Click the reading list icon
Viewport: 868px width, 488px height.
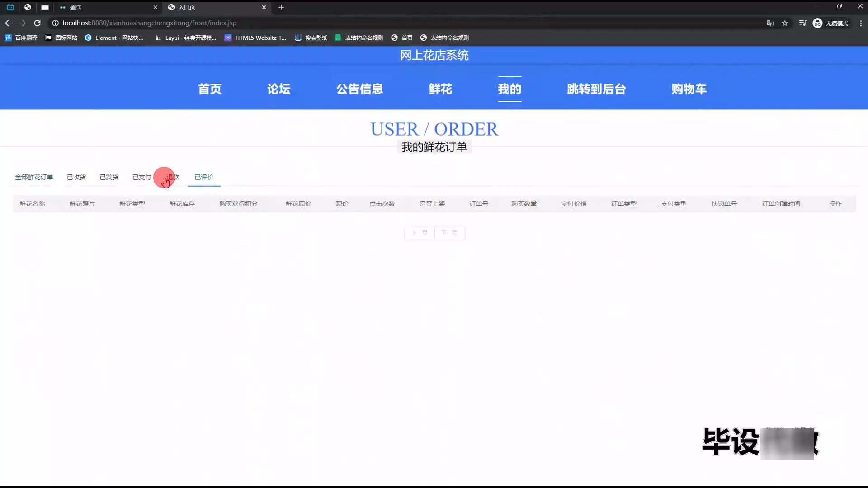tap(802, 23)
